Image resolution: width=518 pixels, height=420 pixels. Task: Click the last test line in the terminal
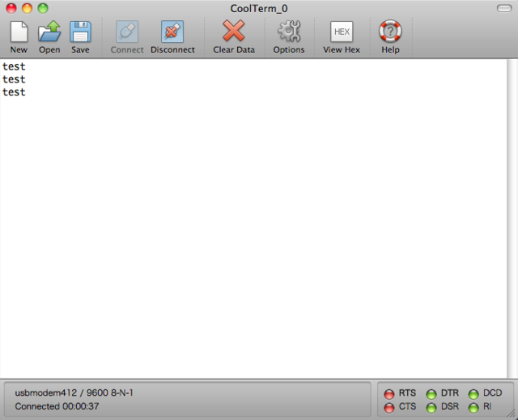point(14,92)
